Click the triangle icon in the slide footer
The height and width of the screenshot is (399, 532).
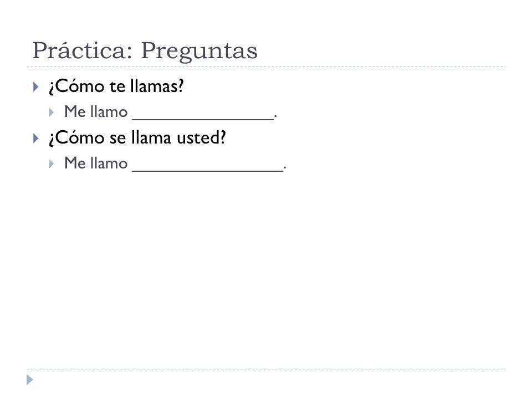click(30, 380)
